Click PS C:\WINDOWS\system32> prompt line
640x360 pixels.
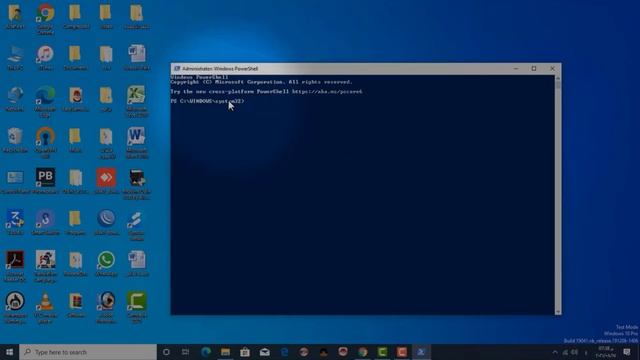[x=207, y=101]
